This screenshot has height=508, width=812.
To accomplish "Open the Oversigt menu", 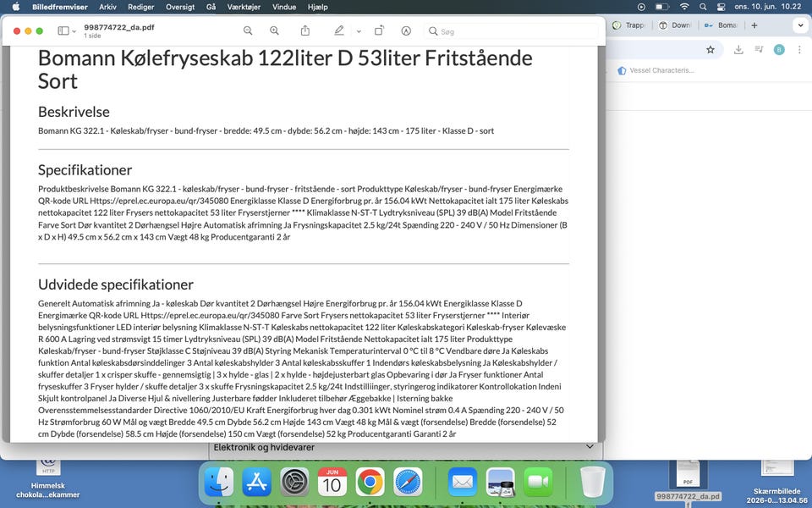I will [x=180, y=7].
